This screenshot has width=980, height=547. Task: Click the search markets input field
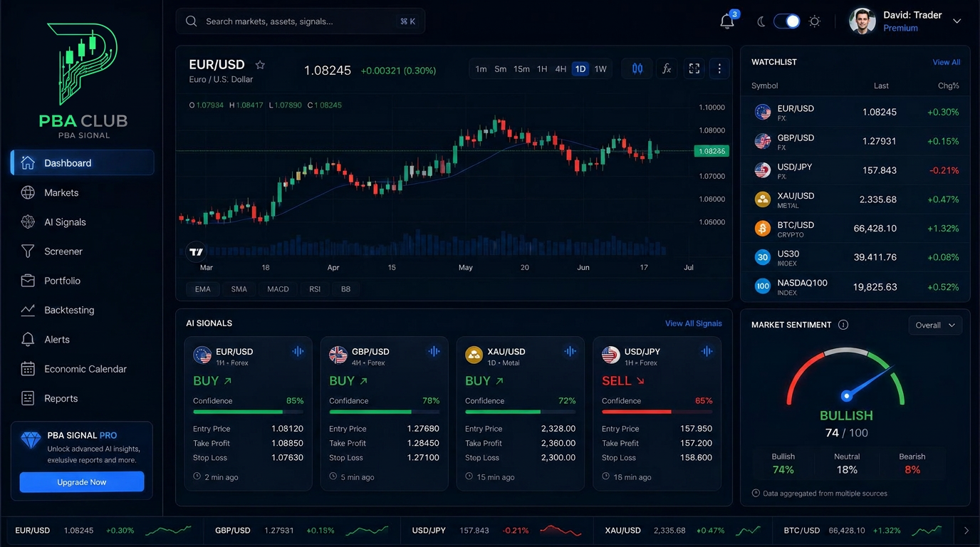click(301, 21)
